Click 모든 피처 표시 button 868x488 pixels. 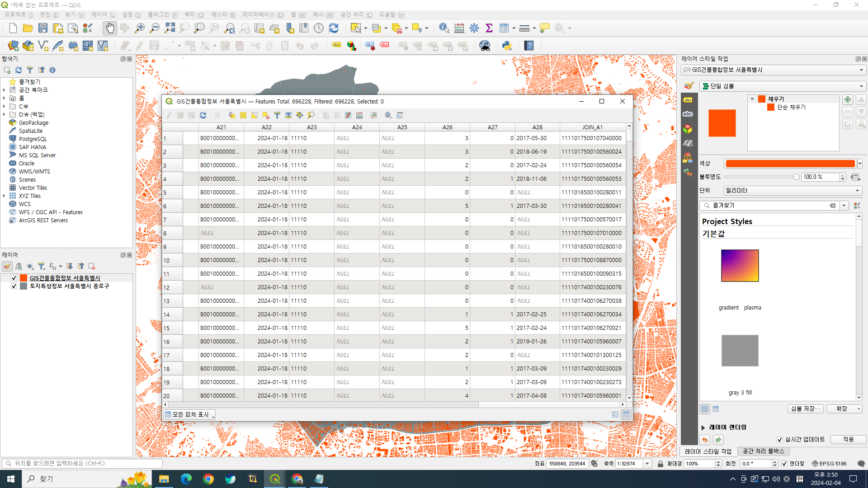(190, 414)
